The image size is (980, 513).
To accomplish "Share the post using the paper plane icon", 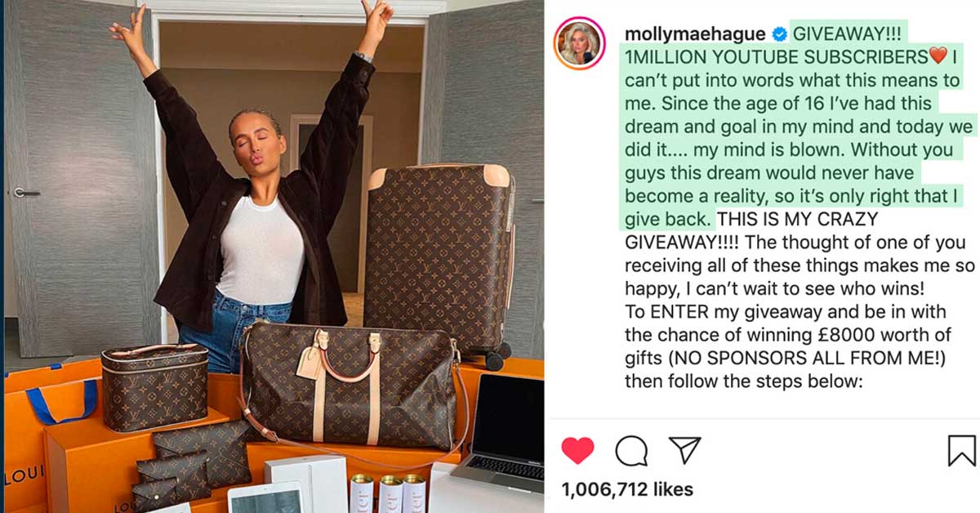I will 684,449.
